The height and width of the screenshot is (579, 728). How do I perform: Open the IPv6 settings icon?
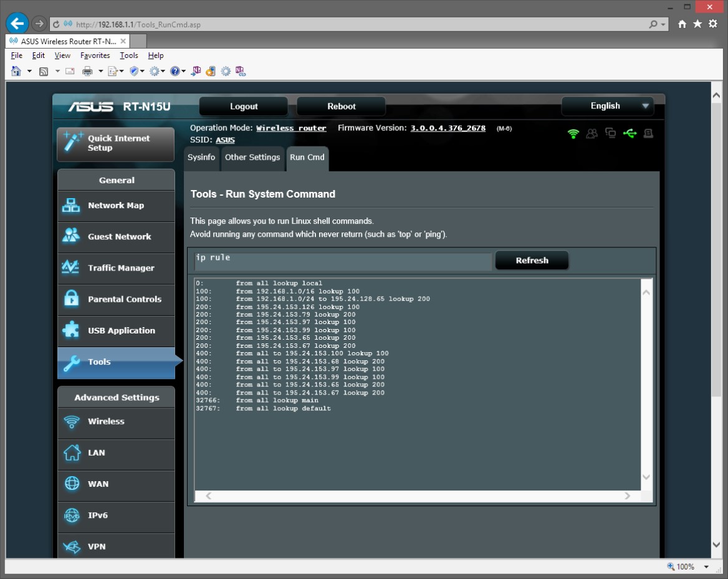point(72,515)
